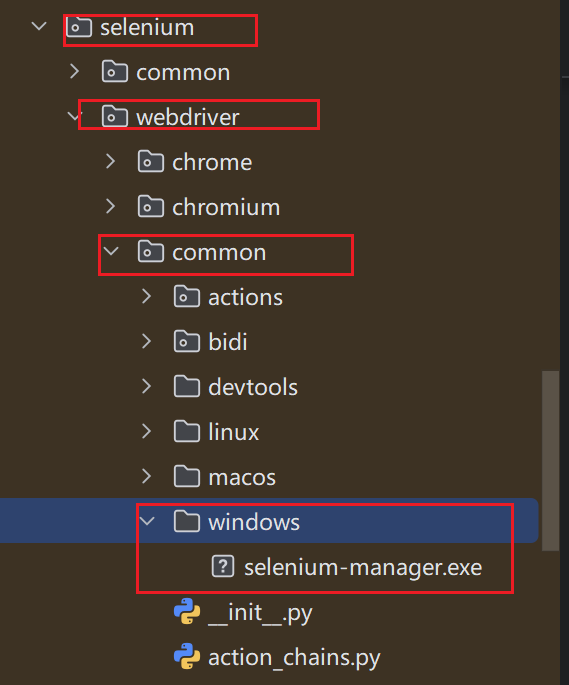This screenshot has height=685, width=569.
Task: Collapse the windows folder chevron
Action: [x=147, y=521]
